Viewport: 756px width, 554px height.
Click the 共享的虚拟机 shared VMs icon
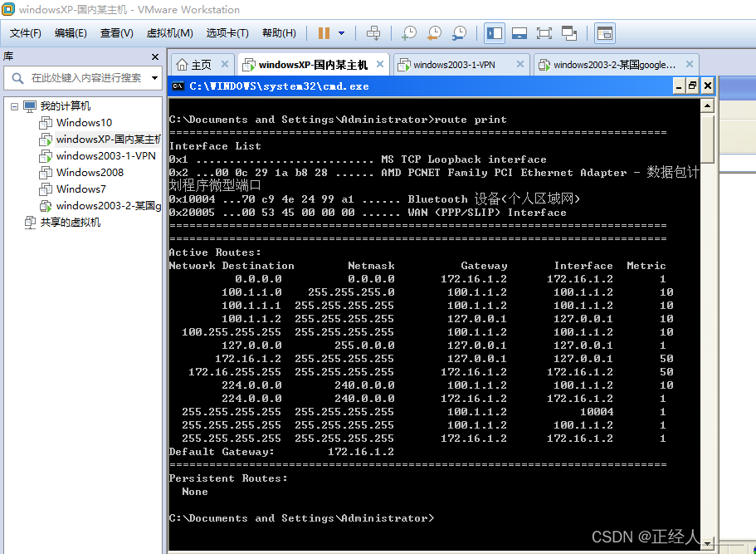(x=30, y=223)
